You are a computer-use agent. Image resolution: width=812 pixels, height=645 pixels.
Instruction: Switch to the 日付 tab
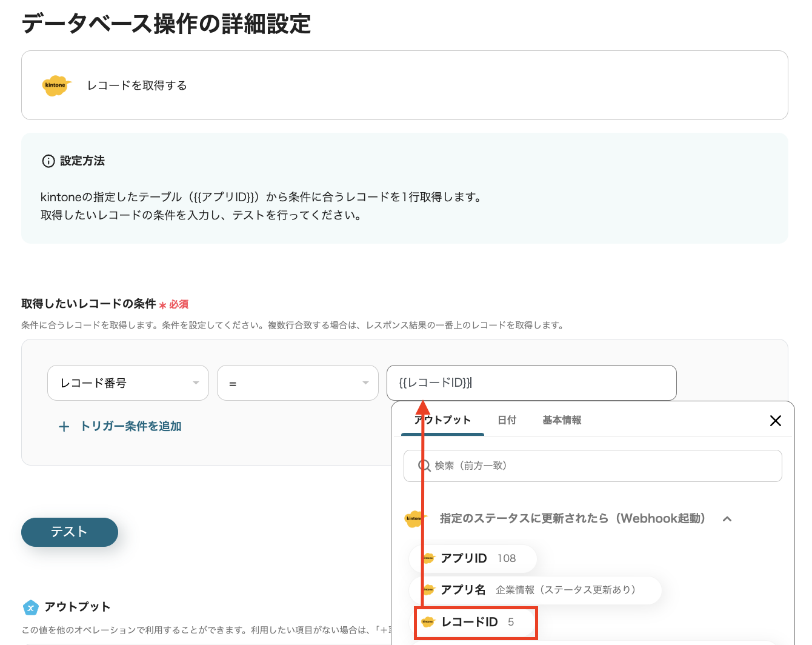(507, 420)
